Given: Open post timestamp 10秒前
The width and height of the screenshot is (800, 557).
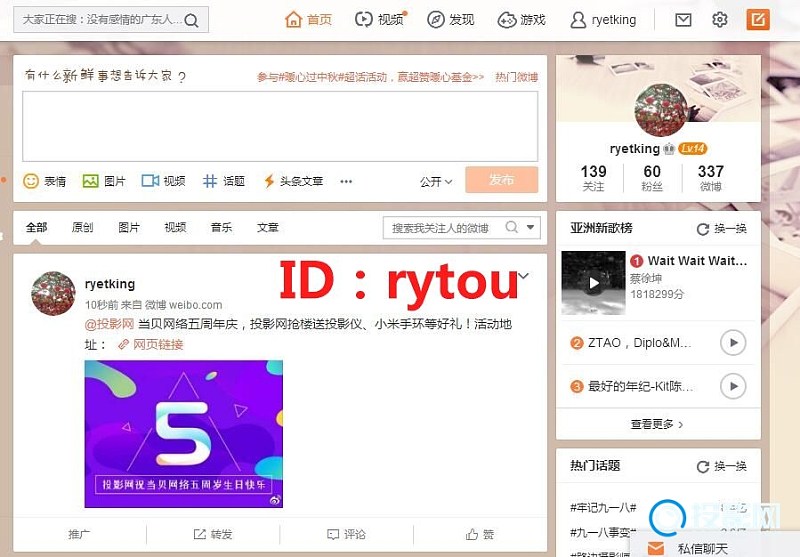Looking at the screenshot, I should coord(101,305).
